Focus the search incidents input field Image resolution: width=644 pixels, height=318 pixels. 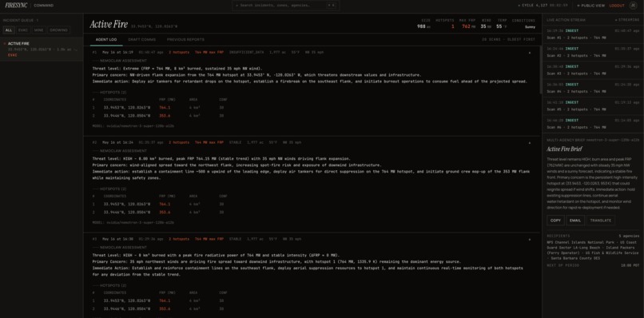coord(285,6)
